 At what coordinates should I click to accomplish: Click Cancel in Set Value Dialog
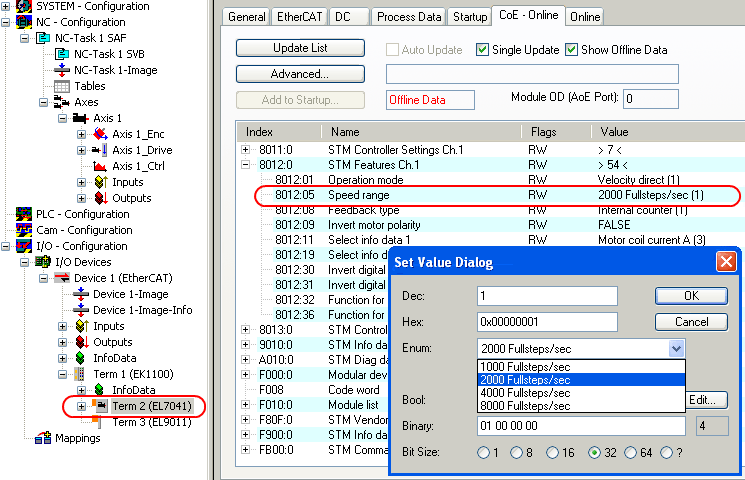691,322
